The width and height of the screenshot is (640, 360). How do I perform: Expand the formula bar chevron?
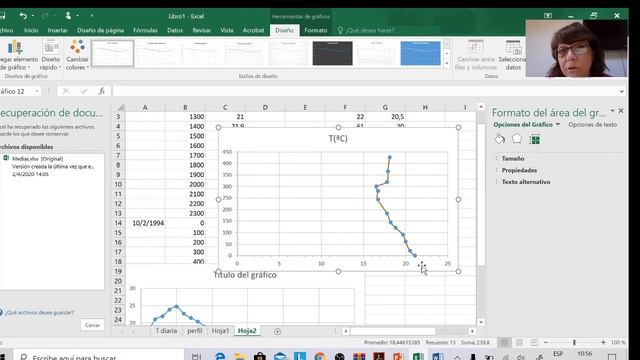click(621, 91)
